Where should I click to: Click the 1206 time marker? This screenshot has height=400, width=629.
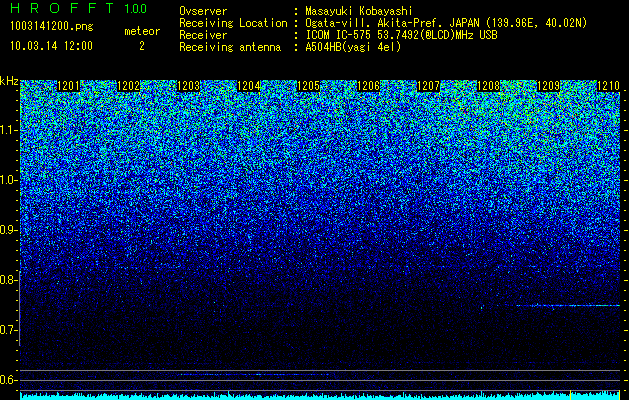coord(368,86)
